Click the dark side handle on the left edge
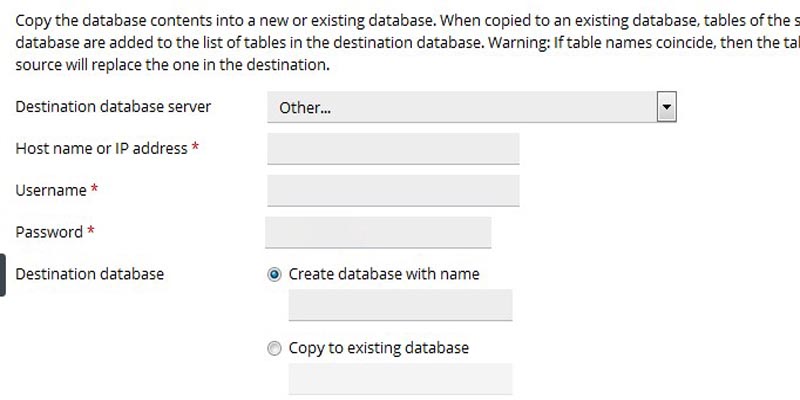Image resolution: width=800 pixels, height=400 pixels. [x=3, y=275]
